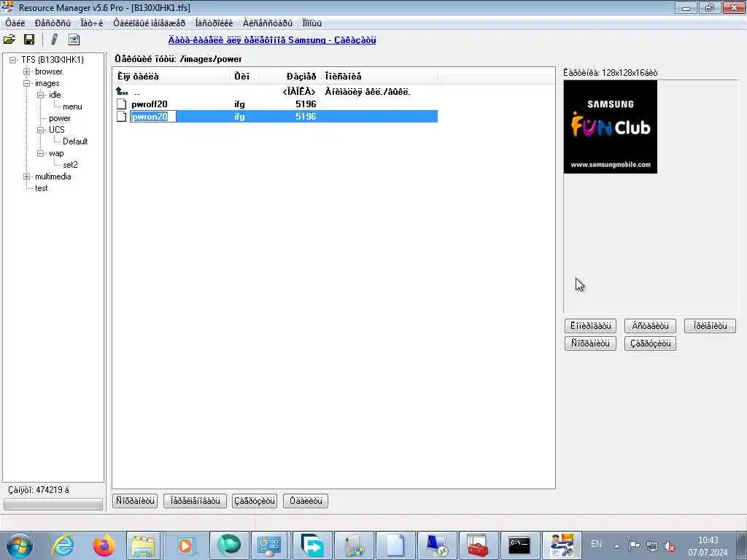Click the open folder toolbar icon

(x=9, y=39)
